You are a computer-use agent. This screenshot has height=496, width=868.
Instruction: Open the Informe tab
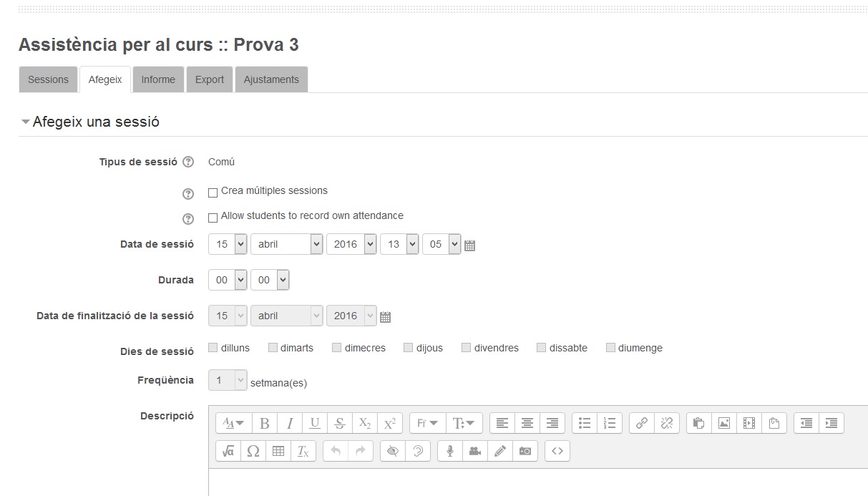tap(158, 79)
